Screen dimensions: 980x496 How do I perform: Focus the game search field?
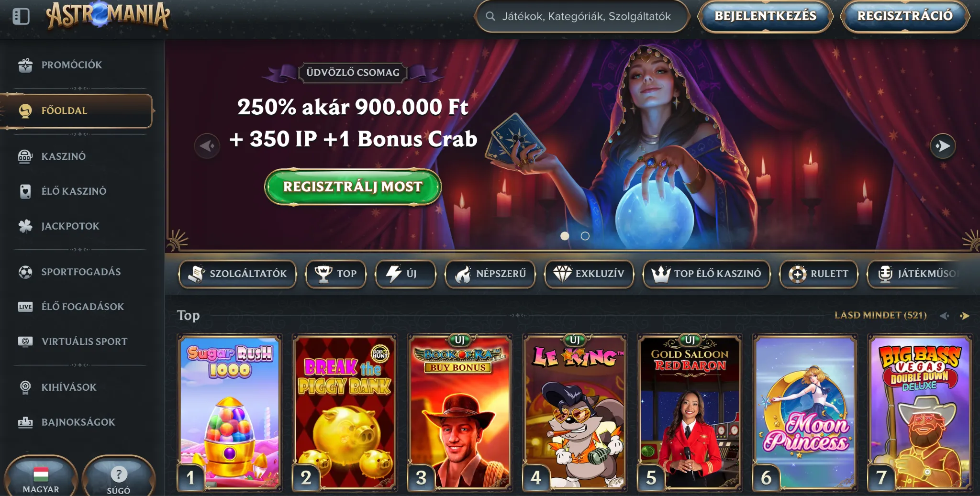(582, 16)
